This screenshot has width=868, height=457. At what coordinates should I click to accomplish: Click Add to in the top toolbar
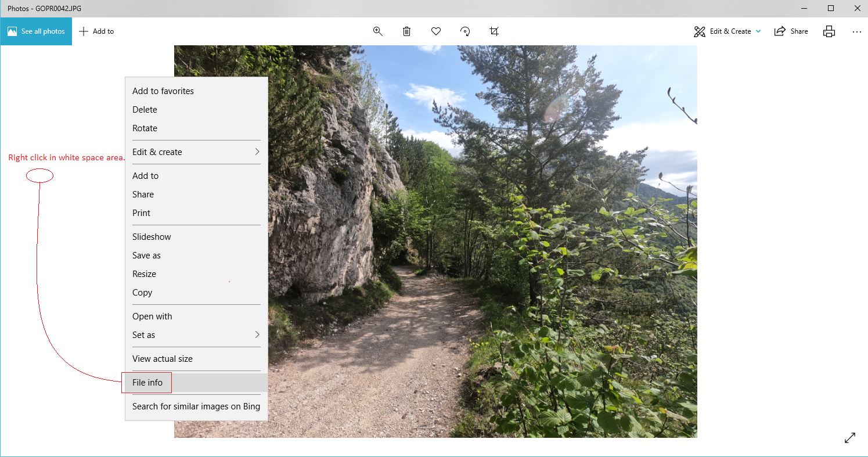(x=96, y=31)
